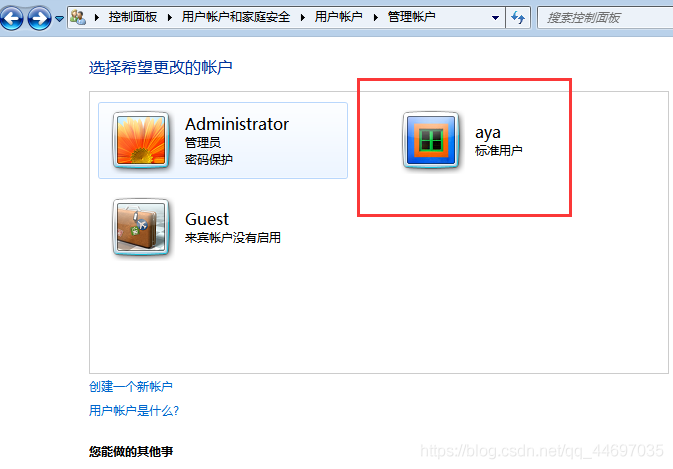Viewport: 673px width, 469px height.
Task: Open the recent pages dropdown arrow
Action: click(60, 18)
